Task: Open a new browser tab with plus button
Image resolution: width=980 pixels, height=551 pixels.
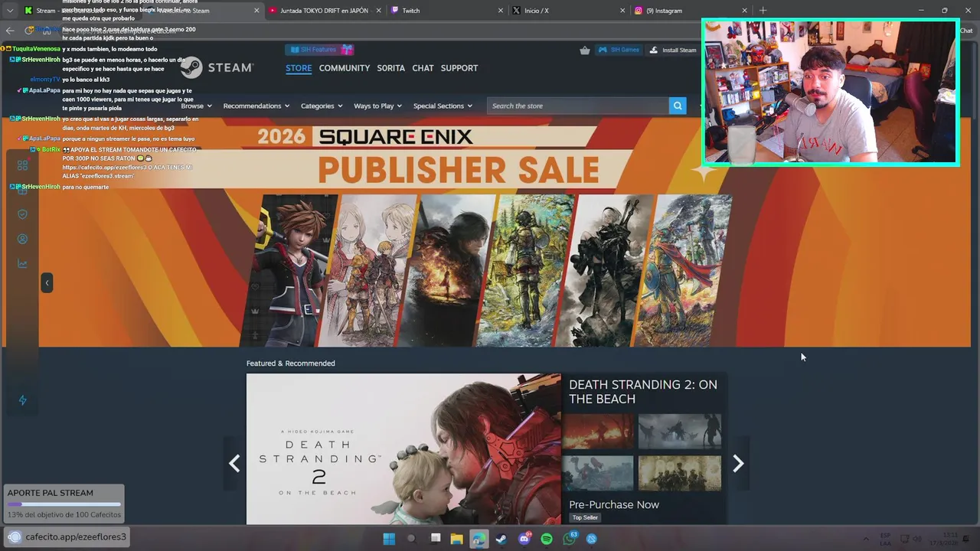Action: tap(763, 11)
